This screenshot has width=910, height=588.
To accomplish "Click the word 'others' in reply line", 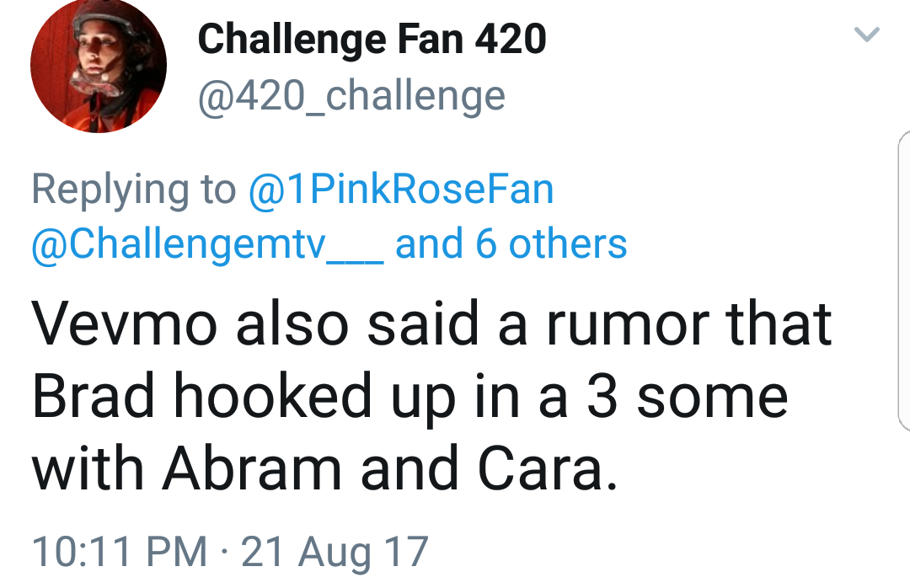I will point(568,243).
